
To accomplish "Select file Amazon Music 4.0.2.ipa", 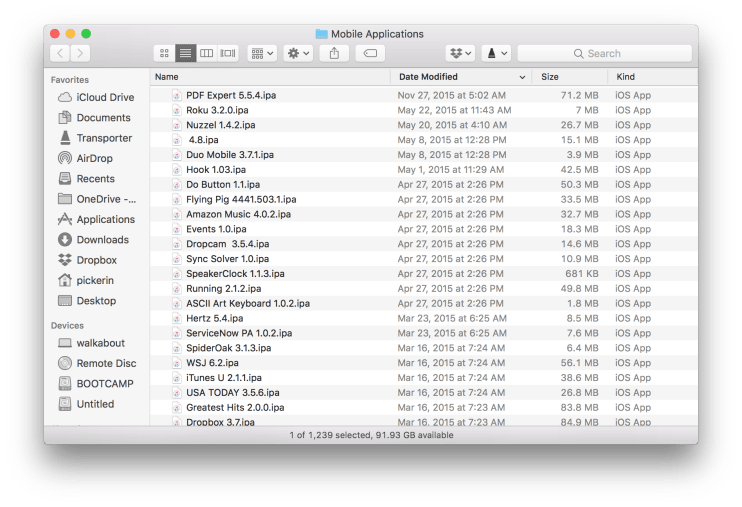I will tap(424, 214).
